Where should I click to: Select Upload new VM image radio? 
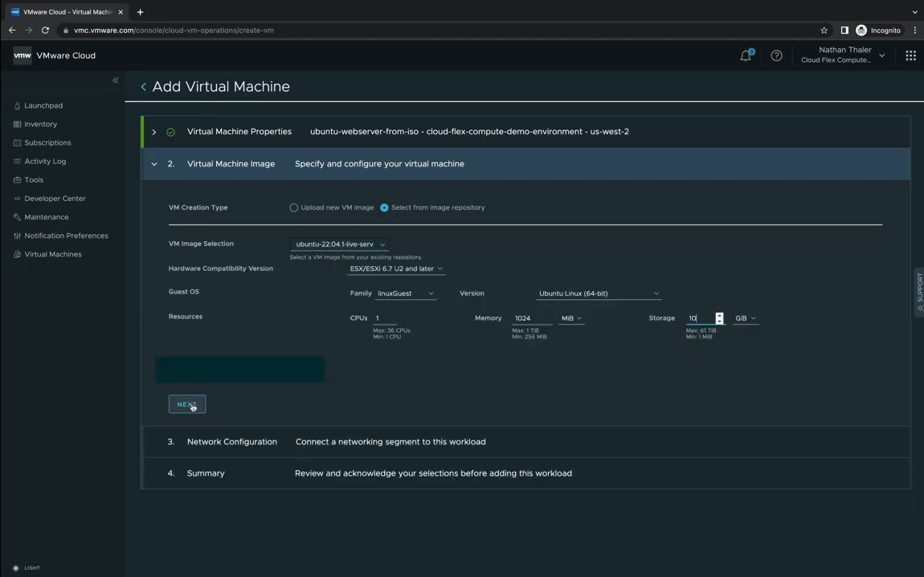[293, 207]
